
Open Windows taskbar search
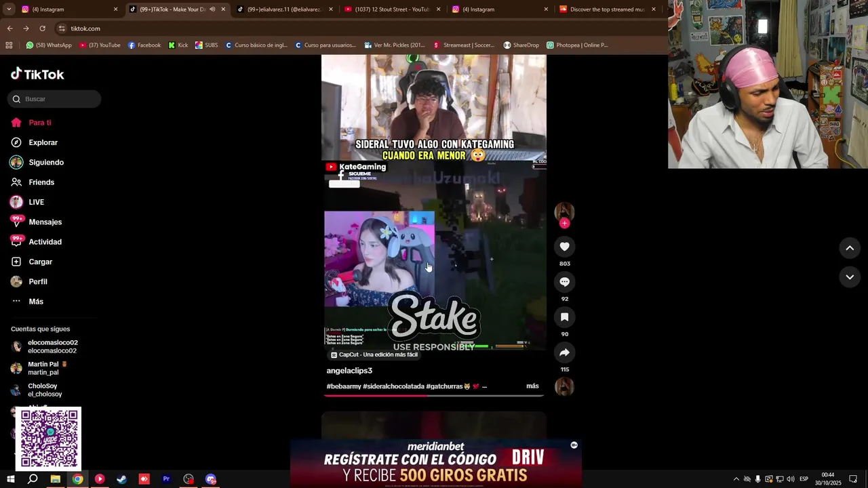tap(33, 479)
